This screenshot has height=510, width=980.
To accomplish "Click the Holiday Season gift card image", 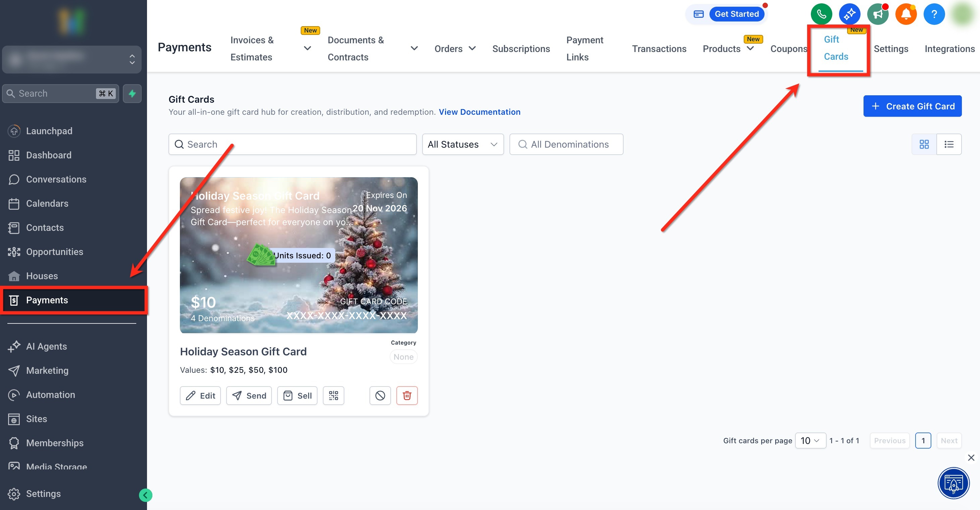I will [x=298, y=255].
